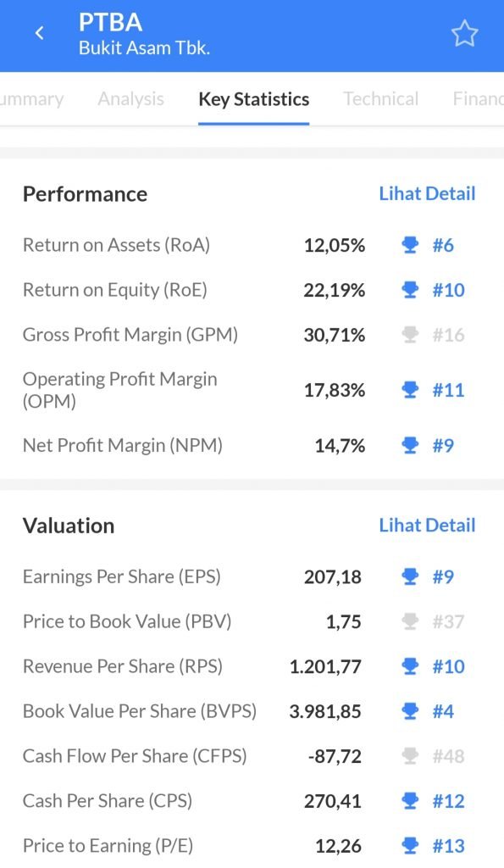Viewport: 504px width, 868px height.
Task: Open Lihat Detail for Performance section
Action: (428, 193)
